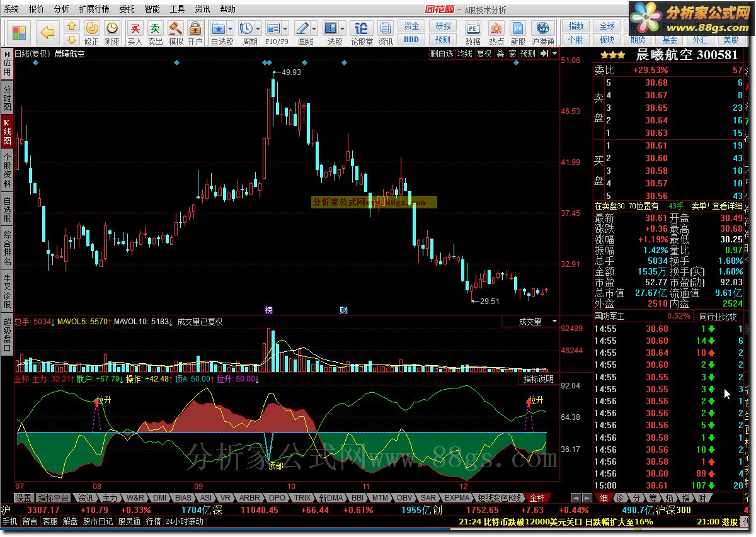
Task: Open the 系统 menu
Action: click(11, 9)
